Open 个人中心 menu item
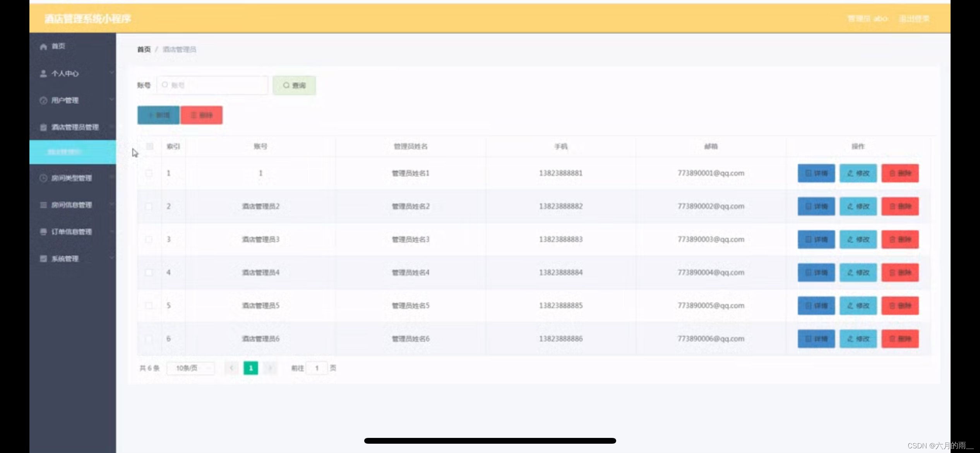Image resolution: width=980 pixels, height=453 pixels. click(x=73, y=74)
